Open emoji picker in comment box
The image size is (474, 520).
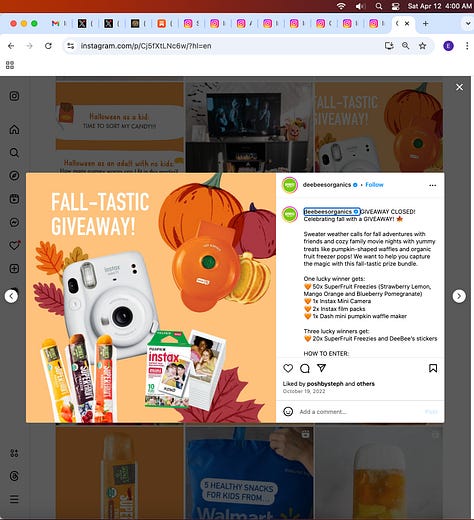(288, 412)
